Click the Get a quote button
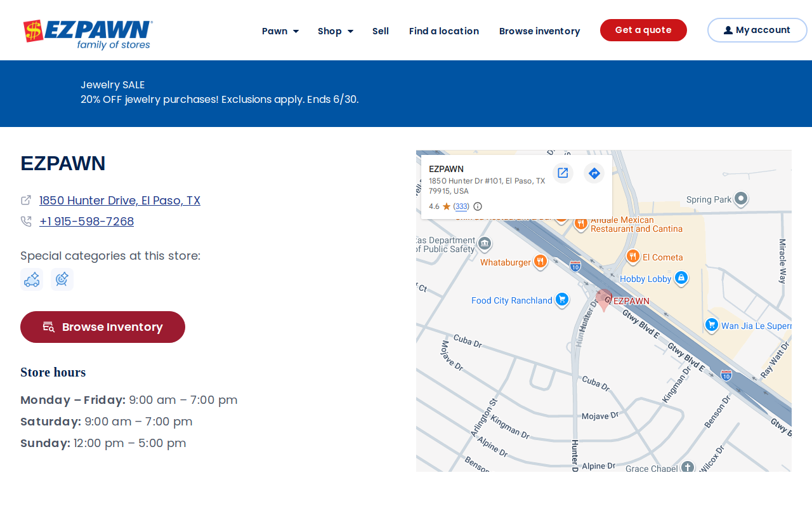This screenshot has width=812, height=508. point(643,30)
